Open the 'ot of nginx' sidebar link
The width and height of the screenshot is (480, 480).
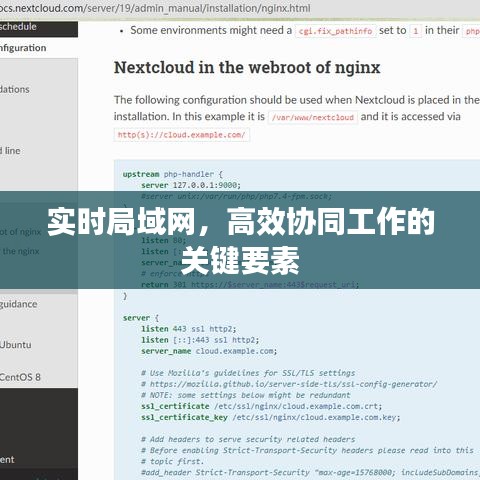point(20,232)
